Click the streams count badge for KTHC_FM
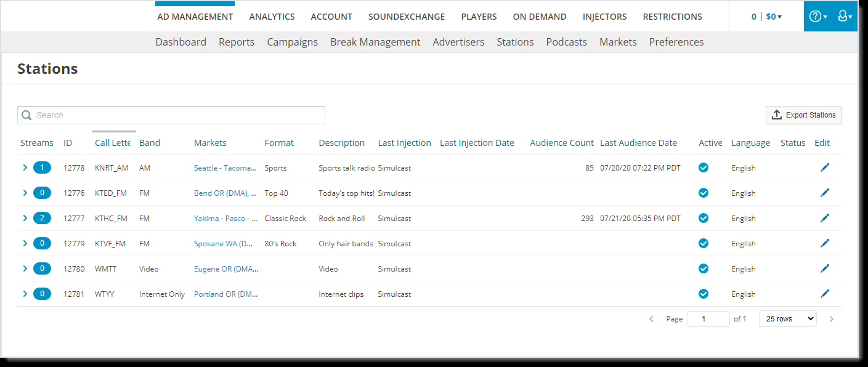Viewport: 868px width, 367px height. tap(42, 218)
